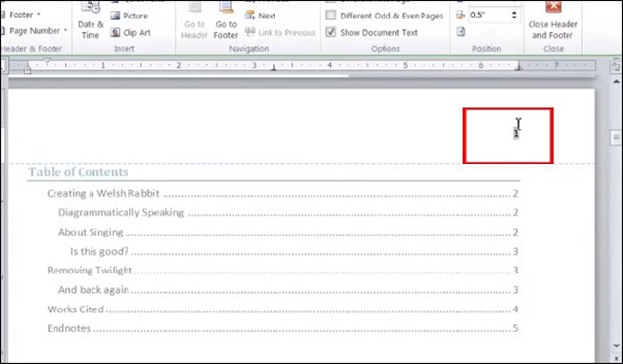Jump to the footer with Go to Footer

tap(226, 20)
